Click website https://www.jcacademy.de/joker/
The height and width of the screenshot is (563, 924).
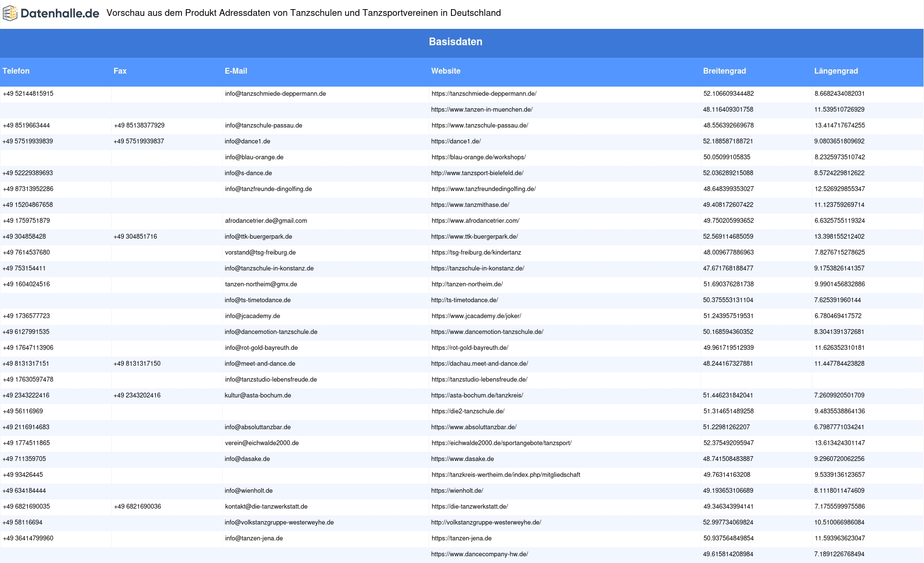(x=476, y=316)
